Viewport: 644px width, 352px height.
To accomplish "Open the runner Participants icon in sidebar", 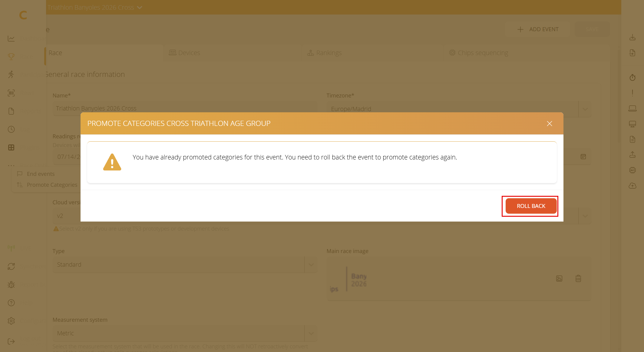I will (11, 74).
